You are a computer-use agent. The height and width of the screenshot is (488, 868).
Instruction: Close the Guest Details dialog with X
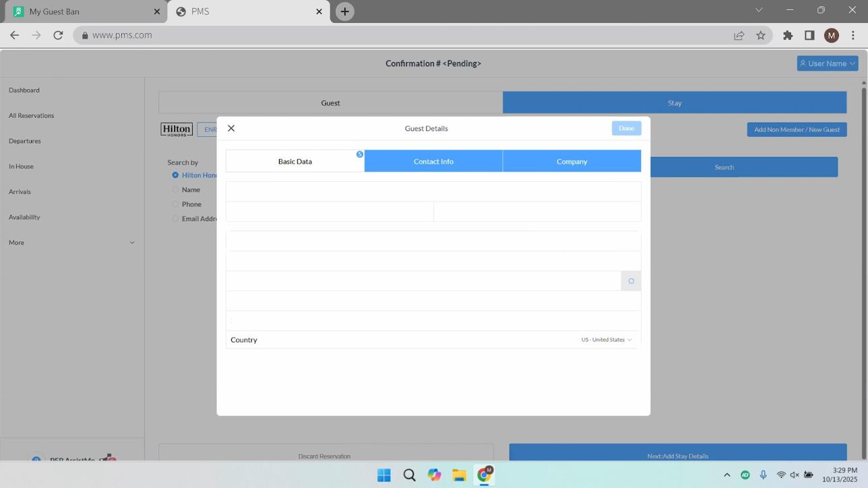(x=231, y=128)
